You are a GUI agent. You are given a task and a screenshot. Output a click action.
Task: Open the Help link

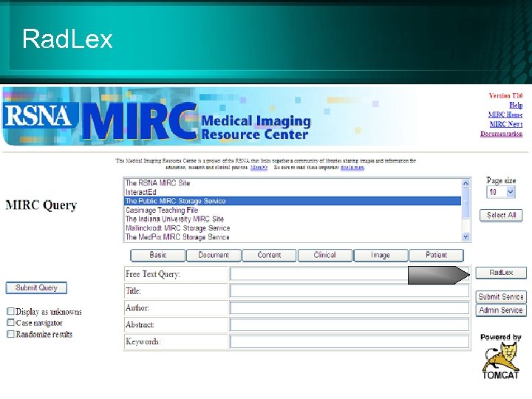pos(516,105)
